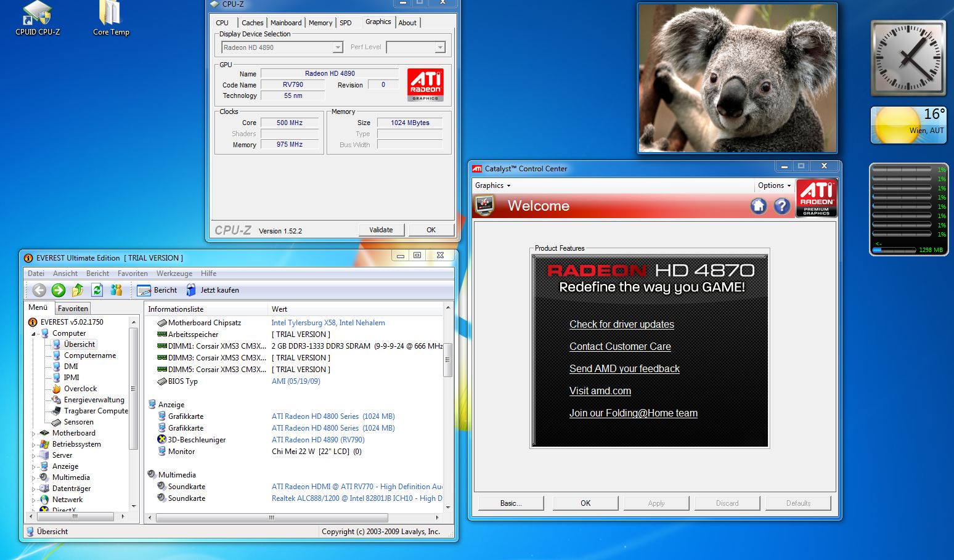Click the refresh icon in EVEREST toolbar
Viewport: 954px width, 560px height.
tap(97, 290)
